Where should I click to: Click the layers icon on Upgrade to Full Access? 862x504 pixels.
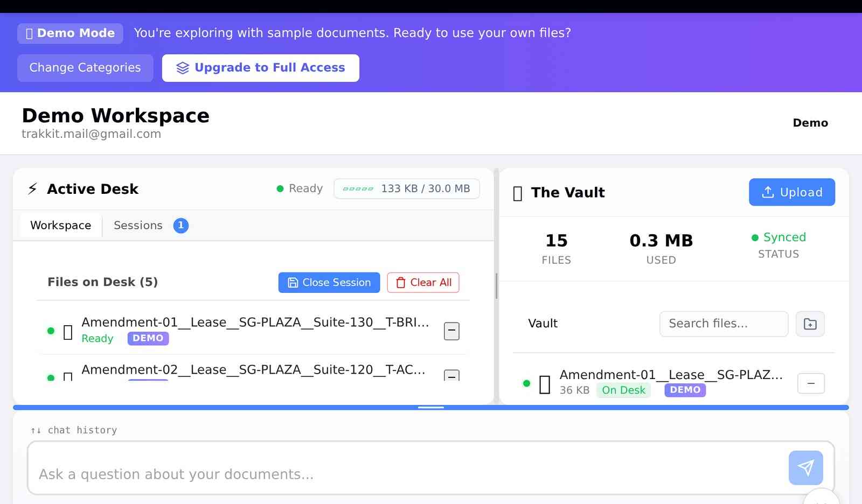(x=182, y=67)
